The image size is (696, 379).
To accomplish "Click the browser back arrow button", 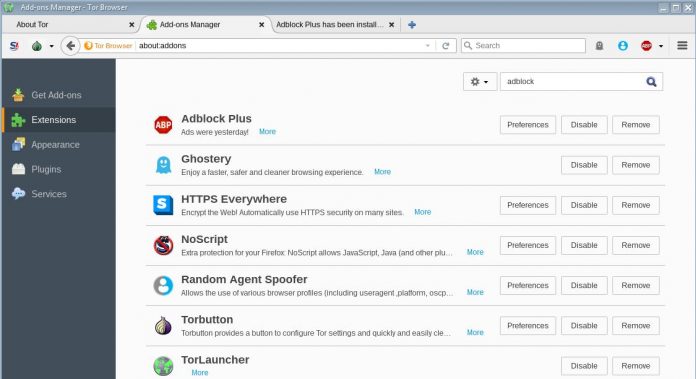I will [70, 46].
